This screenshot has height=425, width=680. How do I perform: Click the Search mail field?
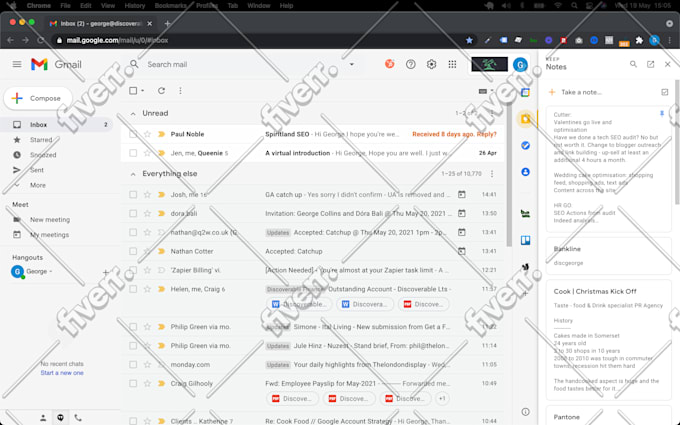pyautogui.click(x=243, y=64)
